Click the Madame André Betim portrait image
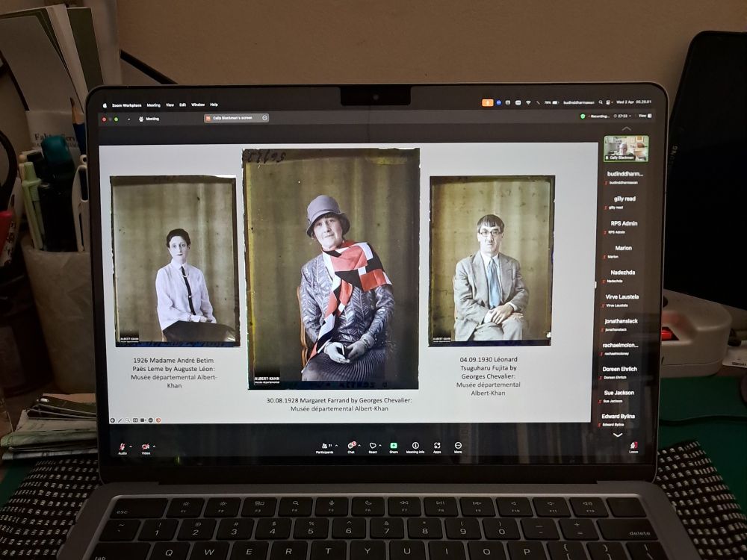Image resolution: width=747 pixels, height=560 pixels. (x=175, y=261)
